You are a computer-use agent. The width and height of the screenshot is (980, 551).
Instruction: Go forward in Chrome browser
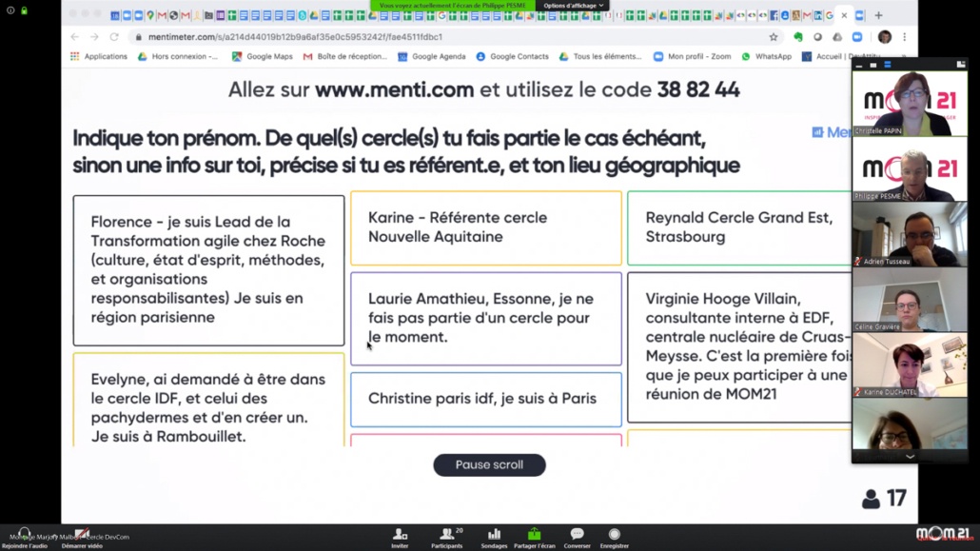pos(94,37)
